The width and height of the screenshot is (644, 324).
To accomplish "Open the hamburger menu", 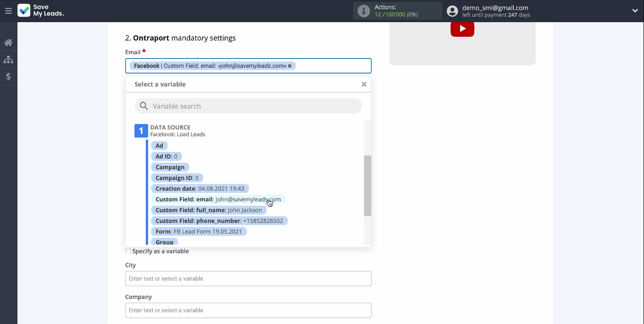I will (8, 11).
